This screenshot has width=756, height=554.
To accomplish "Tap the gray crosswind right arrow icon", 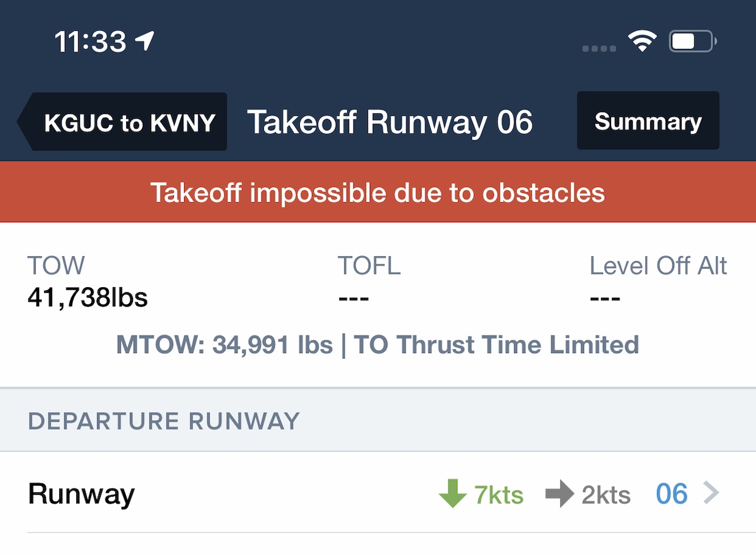I will point(559,494).
